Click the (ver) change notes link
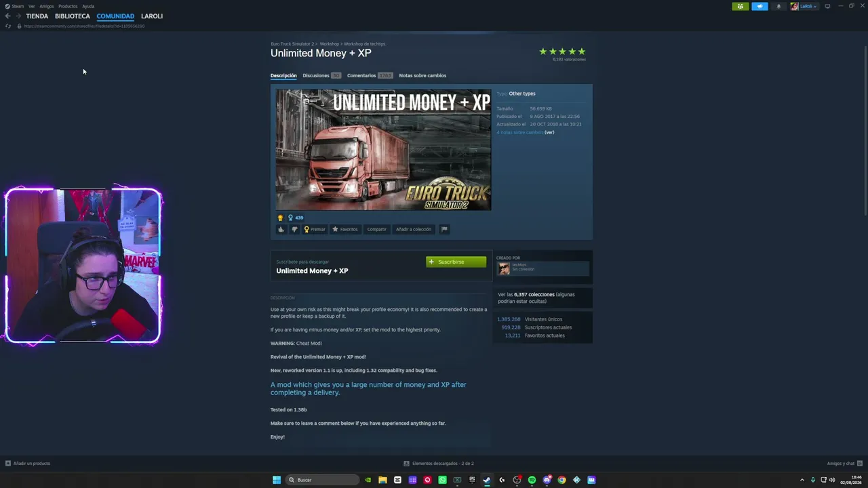868x488 pixels. coord(549,132)
